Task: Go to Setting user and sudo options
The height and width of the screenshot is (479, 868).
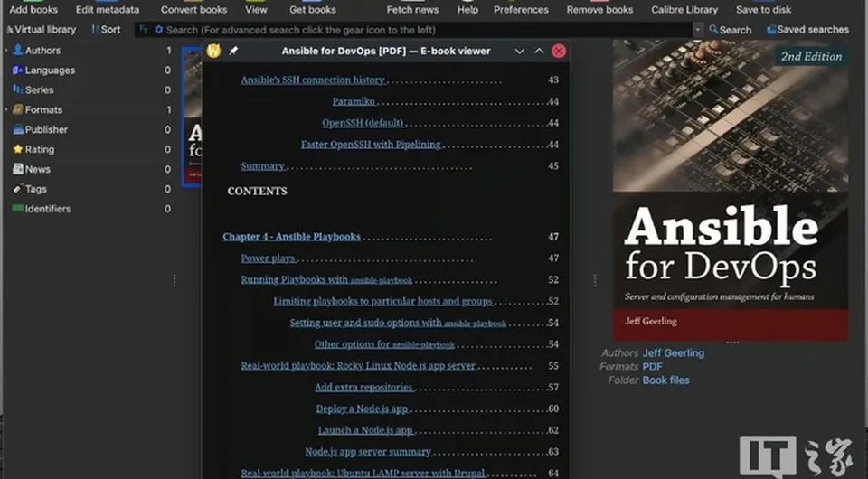Action: (398, 323)
